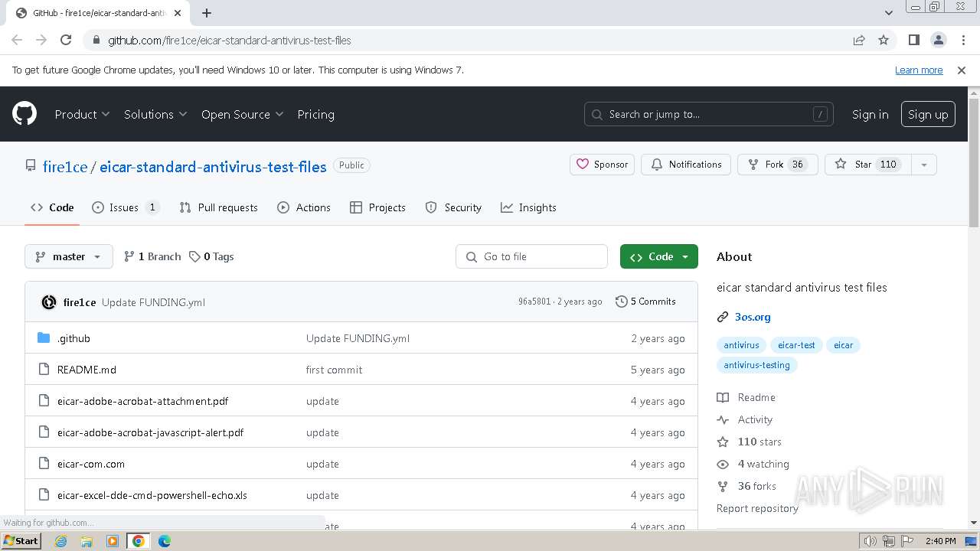Open eicar-com.com file
980x551 pixels.
coord(91,464)
